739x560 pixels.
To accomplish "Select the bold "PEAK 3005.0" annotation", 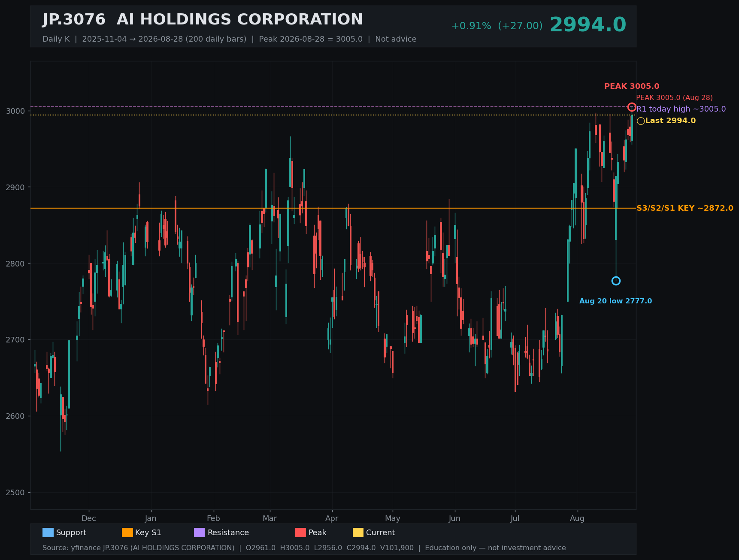I will click(632, 86).
